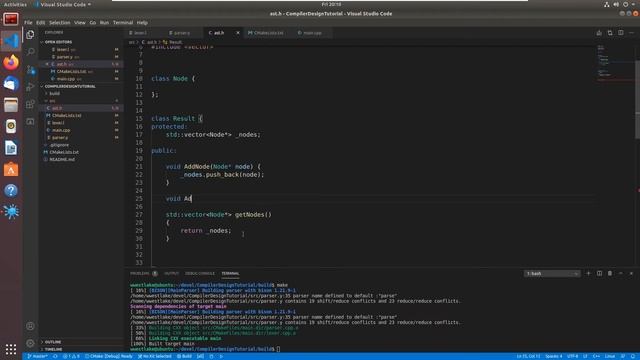Viewport: 640px width, 360px height.
Task: Open the Help menu
Action: 142,22
